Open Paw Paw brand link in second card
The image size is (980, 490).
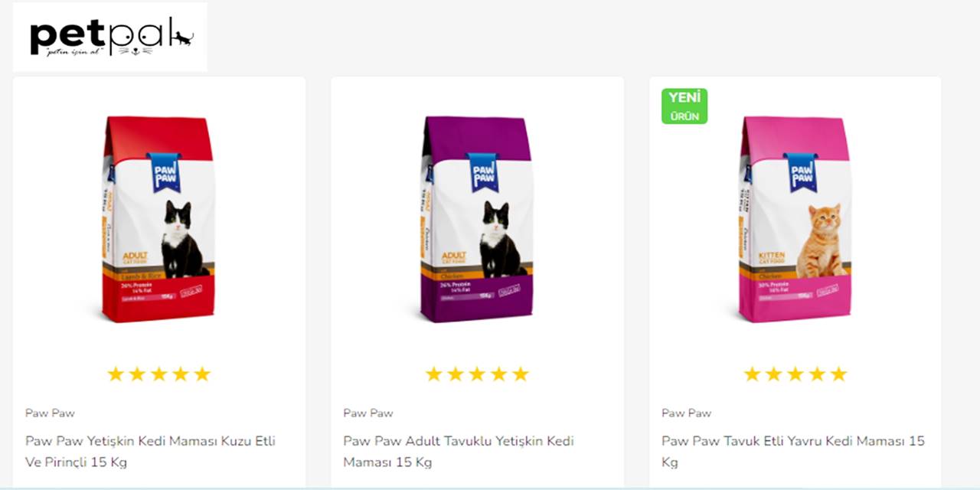tap(368, 413)
